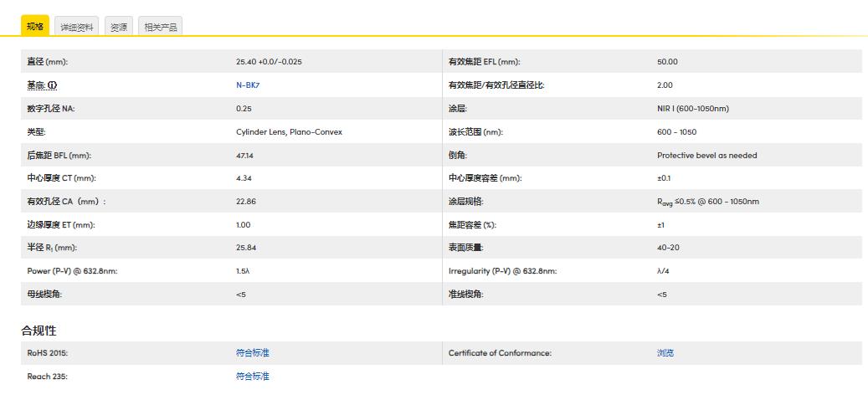Select the EFL value 50.00

(x=667, y=62)
